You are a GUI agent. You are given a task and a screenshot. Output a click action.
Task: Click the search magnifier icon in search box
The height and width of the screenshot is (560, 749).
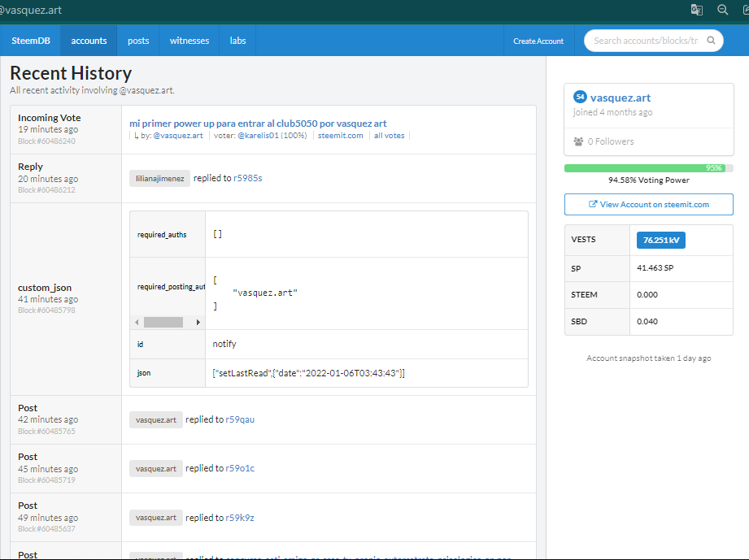coord(711,41)
